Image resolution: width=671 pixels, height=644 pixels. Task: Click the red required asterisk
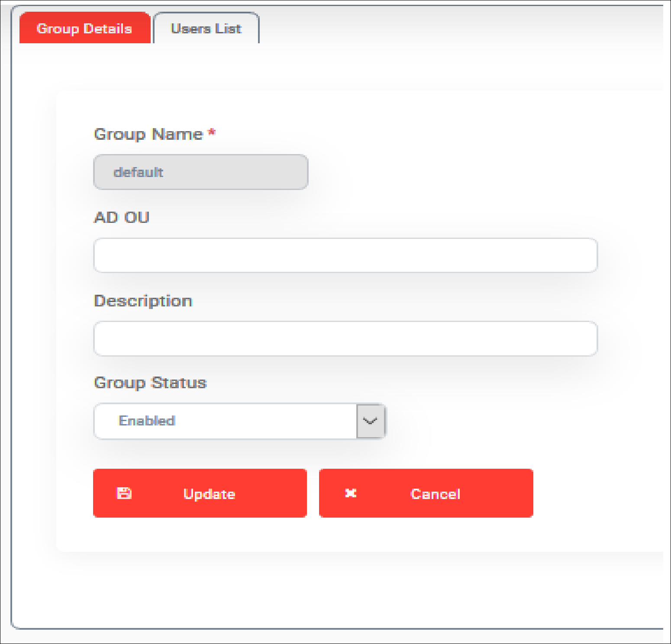point(212,132)
